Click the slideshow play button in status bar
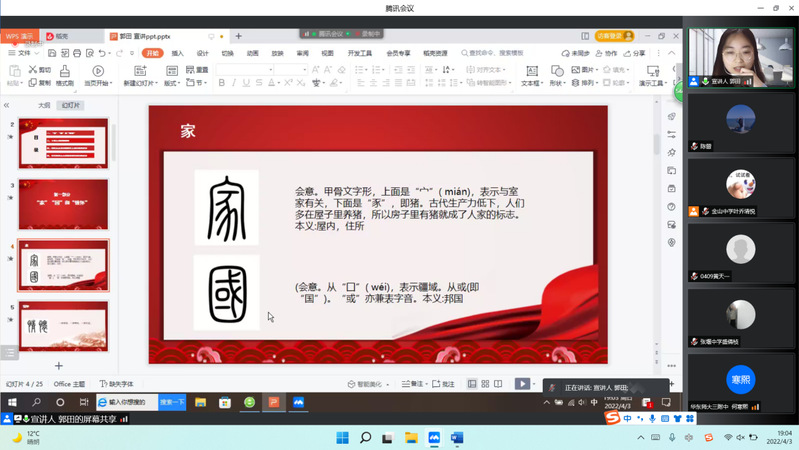799x450 pixels. tap(521, 384)
